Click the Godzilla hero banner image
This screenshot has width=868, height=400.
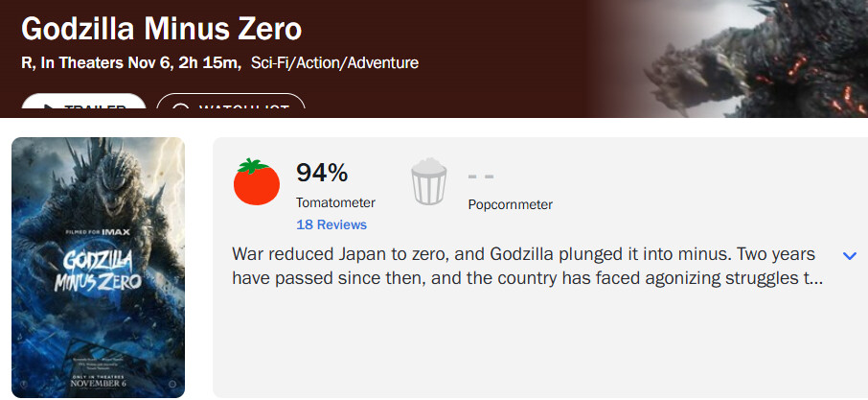coord(728,59)
